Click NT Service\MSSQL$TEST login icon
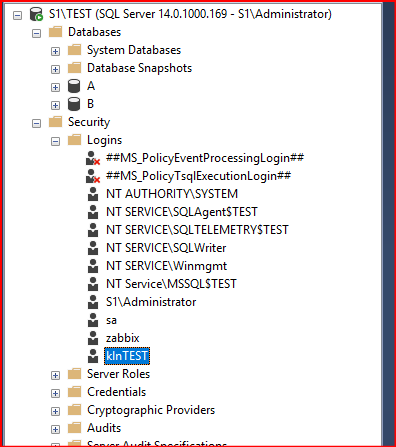 click(x=93, y=284)
